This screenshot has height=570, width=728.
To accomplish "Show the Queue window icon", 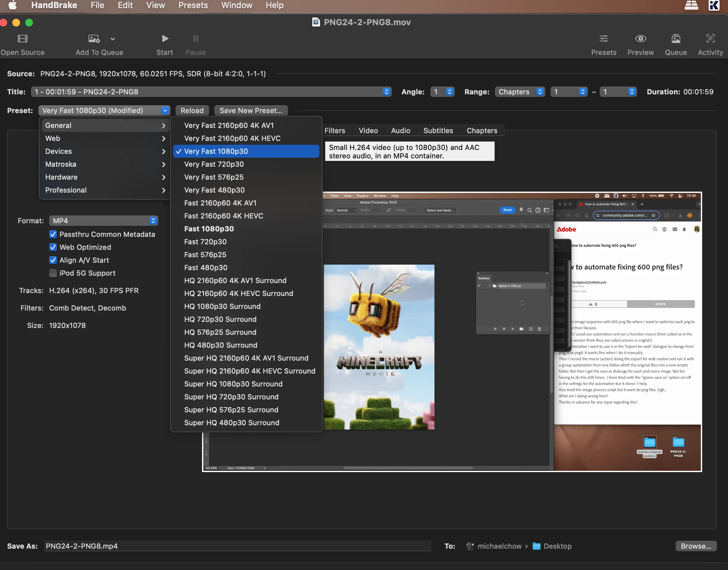I will (676, 39).
